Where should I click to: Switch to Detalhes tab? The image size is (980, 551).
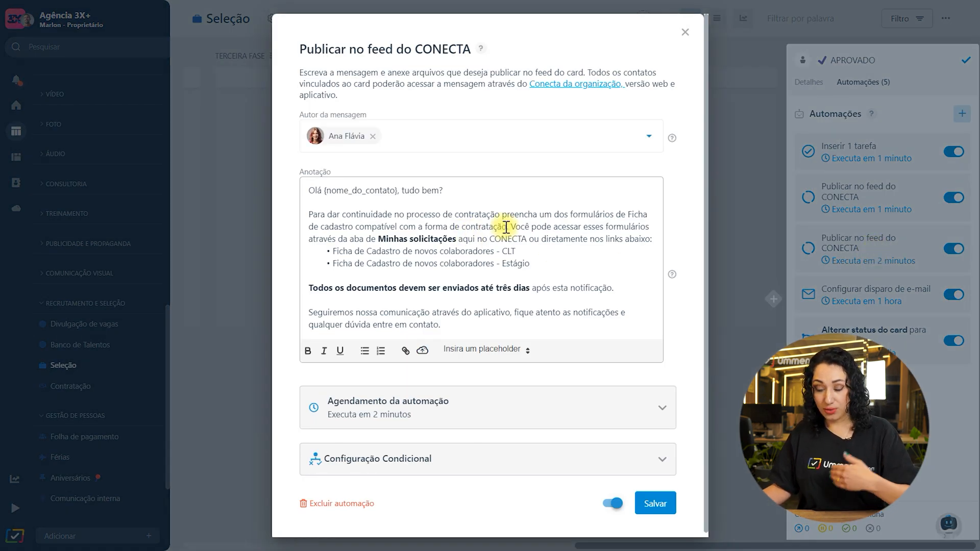coord(808,82)
